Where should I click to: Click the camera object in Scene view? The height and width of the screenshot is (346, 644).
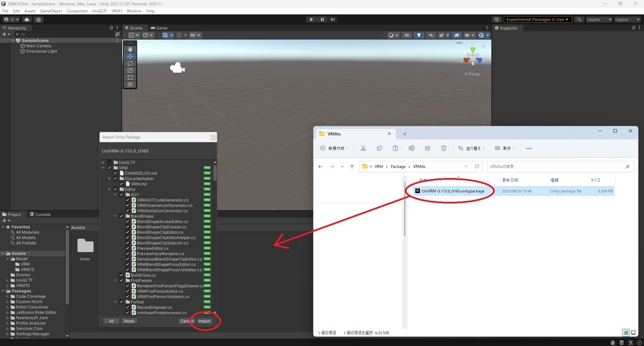177,68
